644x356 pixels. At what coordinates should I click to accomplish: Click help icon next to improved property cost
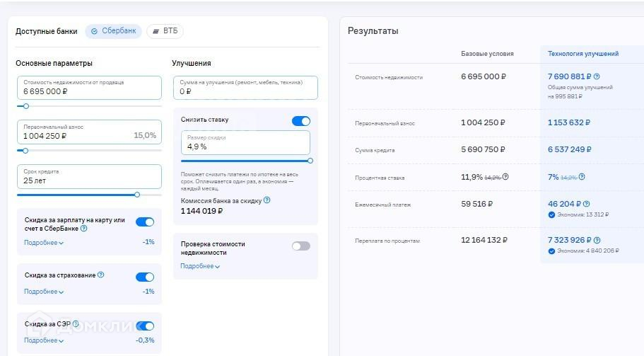pyautogui.click(x=597, y=76)
